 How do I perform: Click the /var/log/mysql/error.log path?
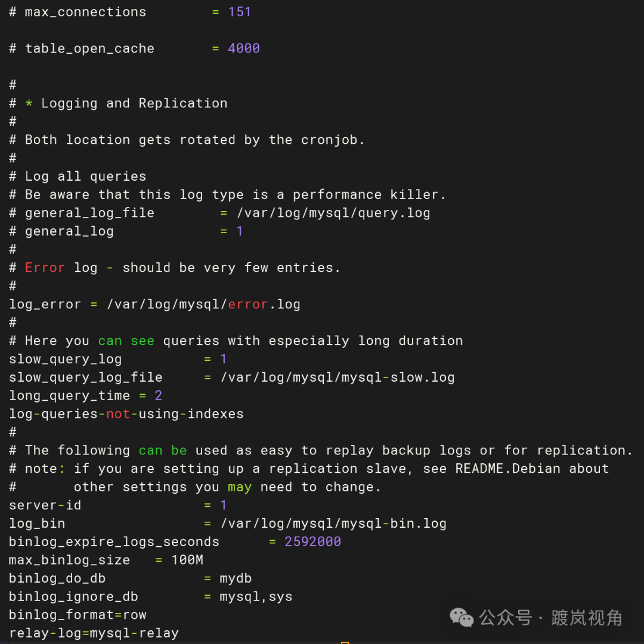tap(203, 304)
